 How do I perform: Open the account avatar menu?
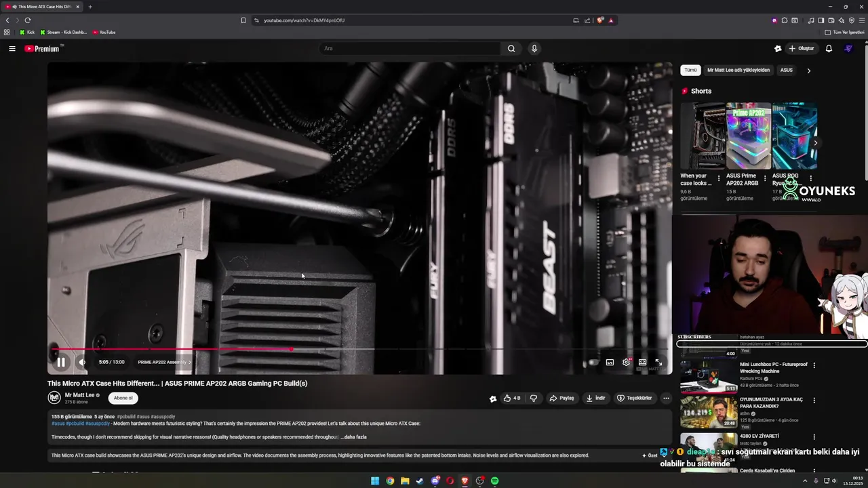click(848, 48)
